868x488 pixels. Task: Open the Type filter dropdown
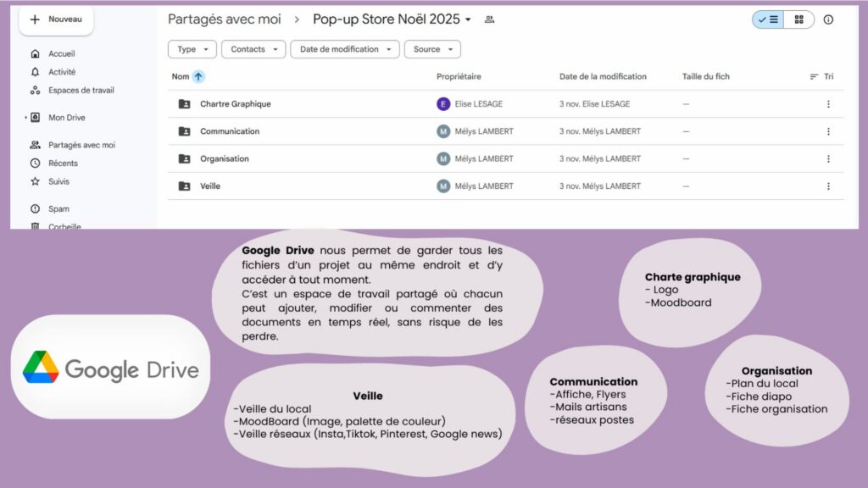(x=192, y=49)
